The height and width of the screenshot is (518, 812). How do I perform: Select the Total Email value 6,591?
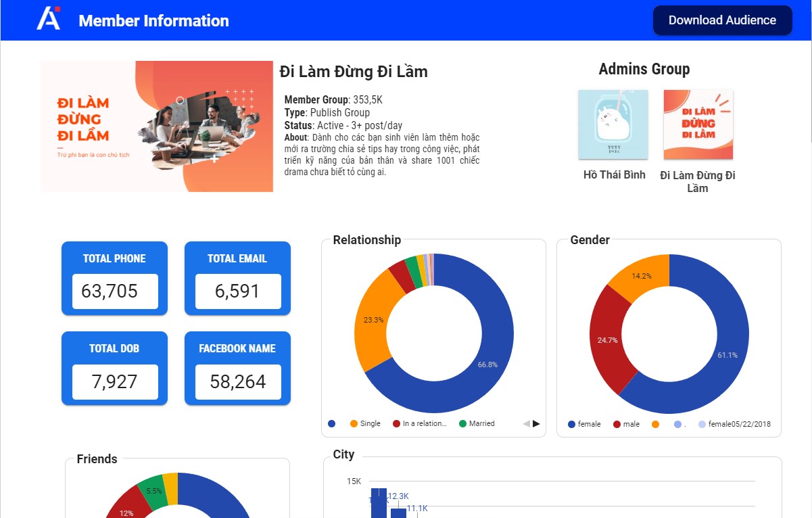point(238,291)
